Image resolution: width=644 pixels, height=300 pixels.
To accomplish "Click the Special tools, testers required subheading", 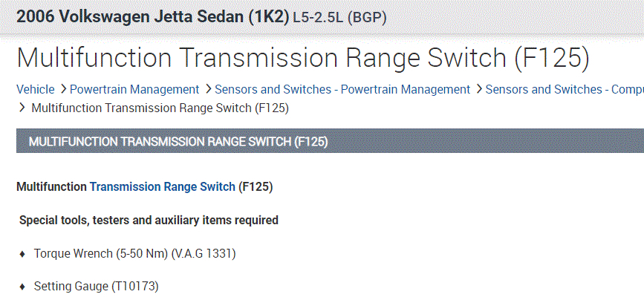I will coord(149,221).
